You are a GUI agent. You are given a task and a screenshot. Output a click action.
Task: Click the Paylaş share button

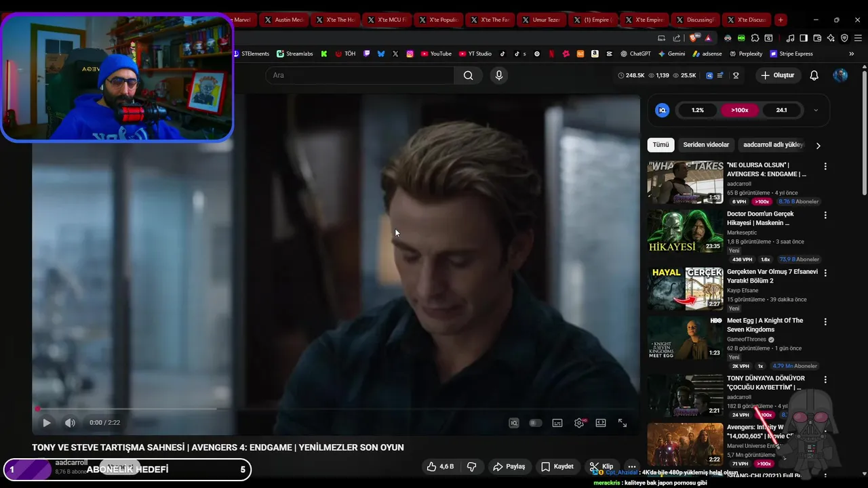click(x=509, y=466)
